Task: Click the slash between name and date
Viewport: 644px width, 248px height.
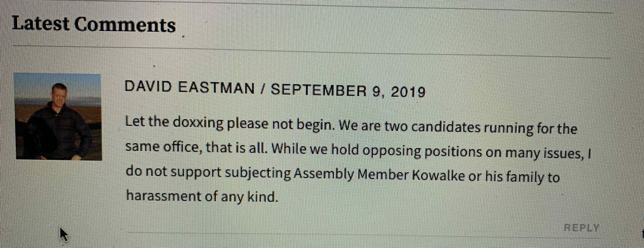Action: (x=262, y=89)
